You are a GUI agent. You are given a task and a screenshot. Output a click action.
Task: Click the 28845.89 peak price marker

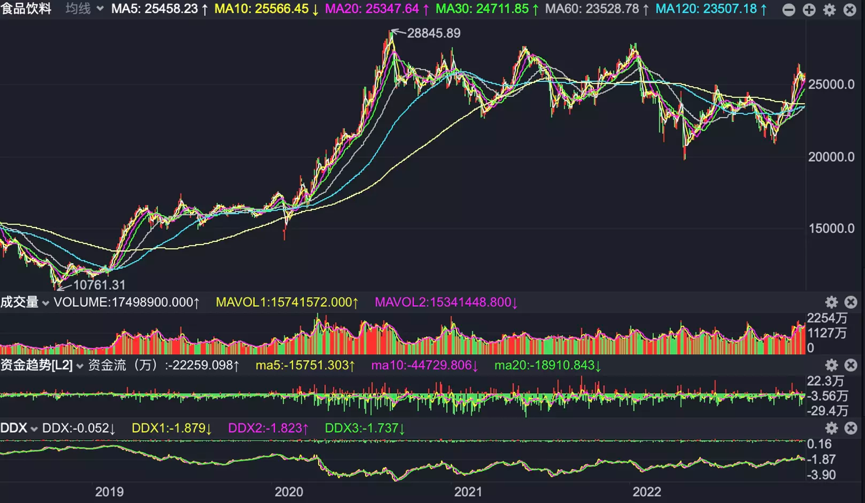point(433,33)
